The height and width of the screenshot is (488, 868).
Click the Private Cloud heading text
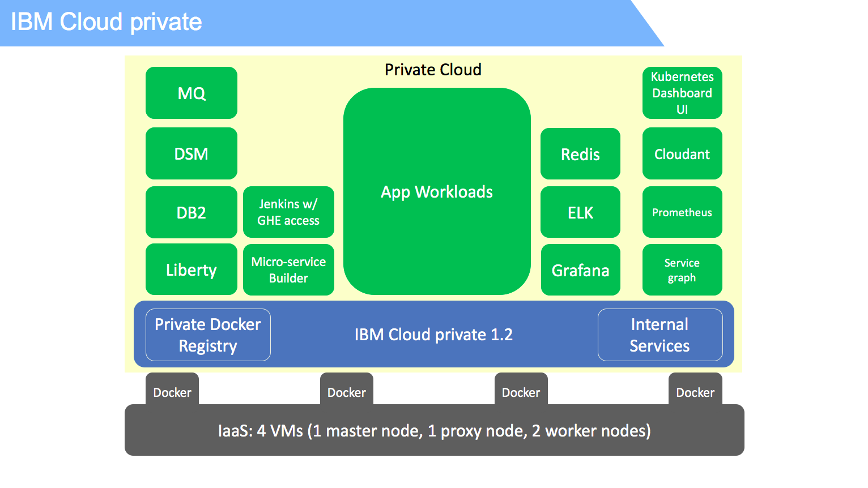click(433, 70)
